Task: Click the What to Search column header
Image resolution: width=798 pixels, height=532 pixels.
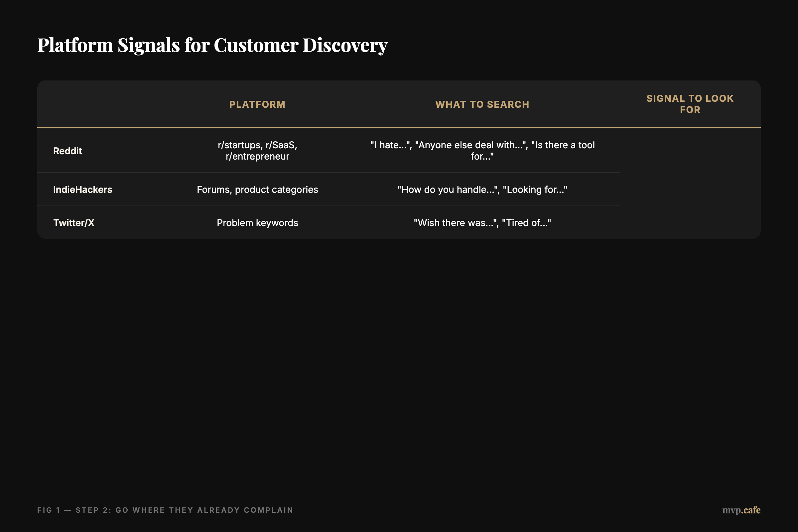Action: pyautogui.click(x=482, y=104)
